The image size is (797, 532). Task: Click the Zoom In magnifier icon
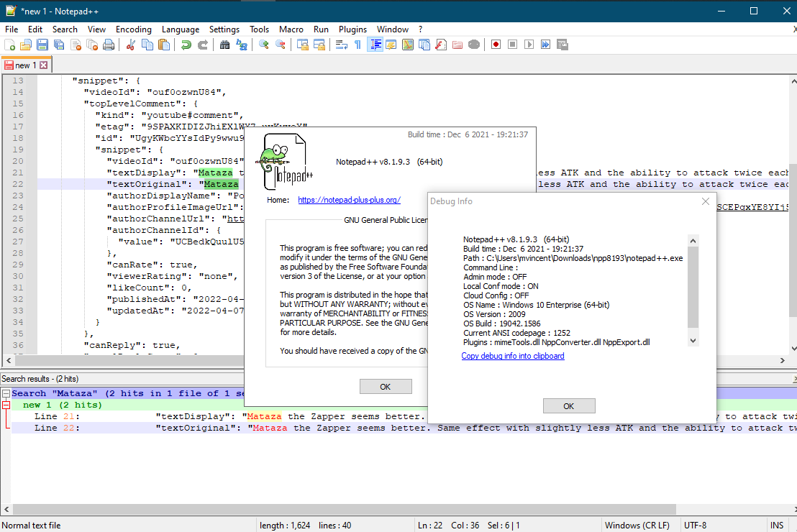click(x=264, y=45)
